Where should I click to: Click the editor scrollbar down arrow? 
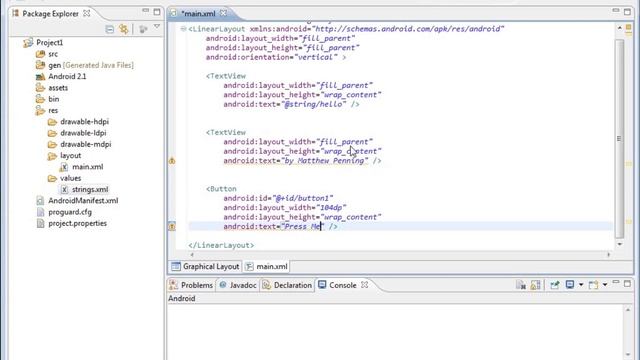619,244
